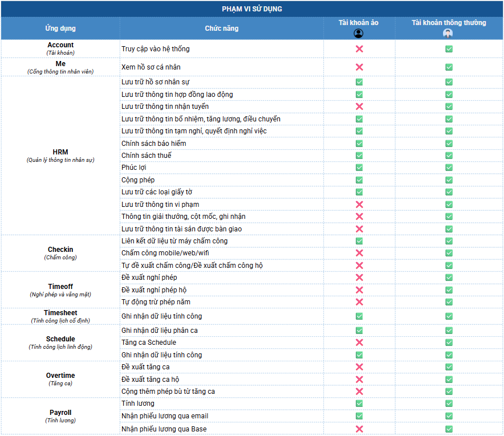Click red X for Truy cập vào hệ thống
Image resolution: width=504 pixels, height=436 pixels.
click(x=359, y=49)
